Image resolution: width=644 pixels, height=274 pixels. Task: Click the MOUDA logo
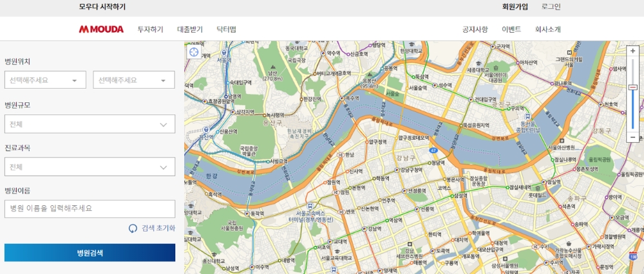(x=100, y=30)
